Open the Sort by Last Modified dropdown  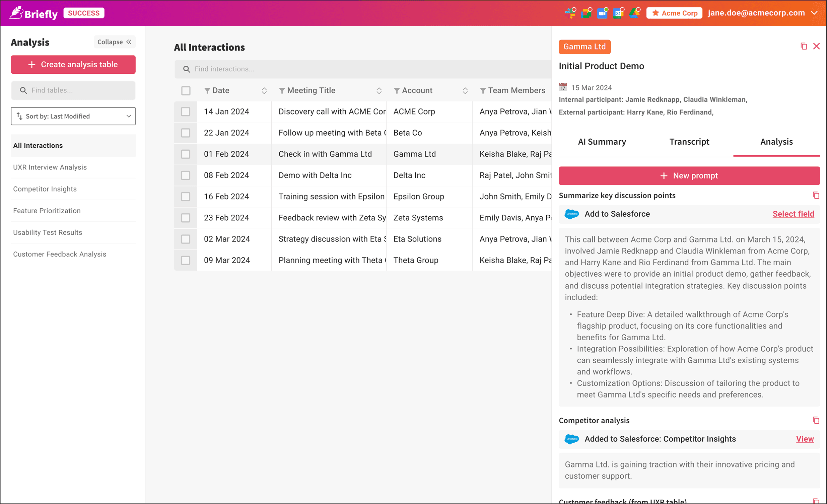73,116
